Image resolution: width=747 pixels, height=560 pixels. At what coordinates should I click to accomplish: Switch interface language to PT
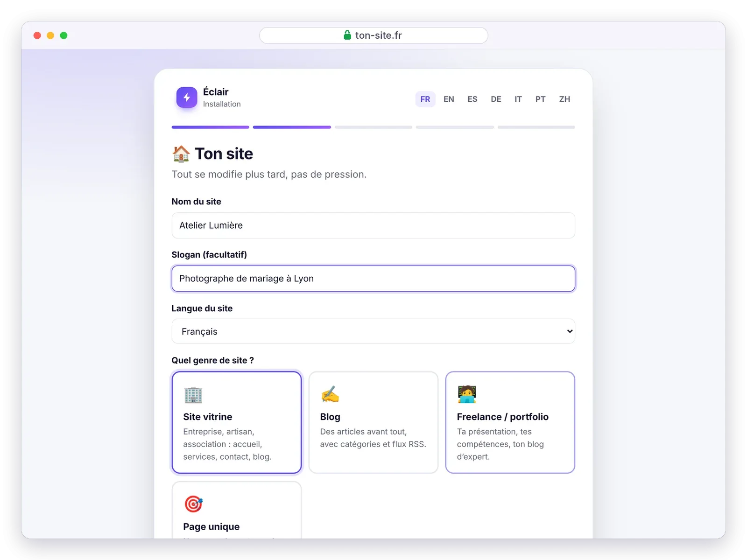(x=540, y=99)
